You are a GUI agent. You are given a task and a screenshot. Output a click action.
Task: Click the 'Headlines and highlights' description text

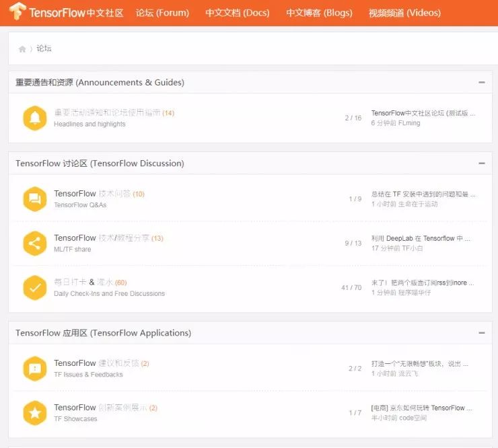(x=90, y=124)
